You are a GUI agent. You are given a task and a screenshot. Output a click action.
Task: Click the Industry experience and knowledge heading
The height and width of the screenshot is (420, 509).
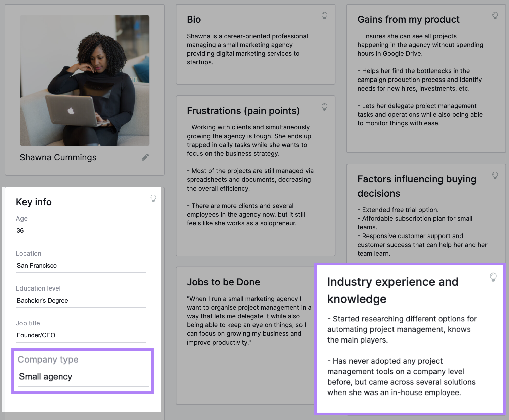(393, 290)
